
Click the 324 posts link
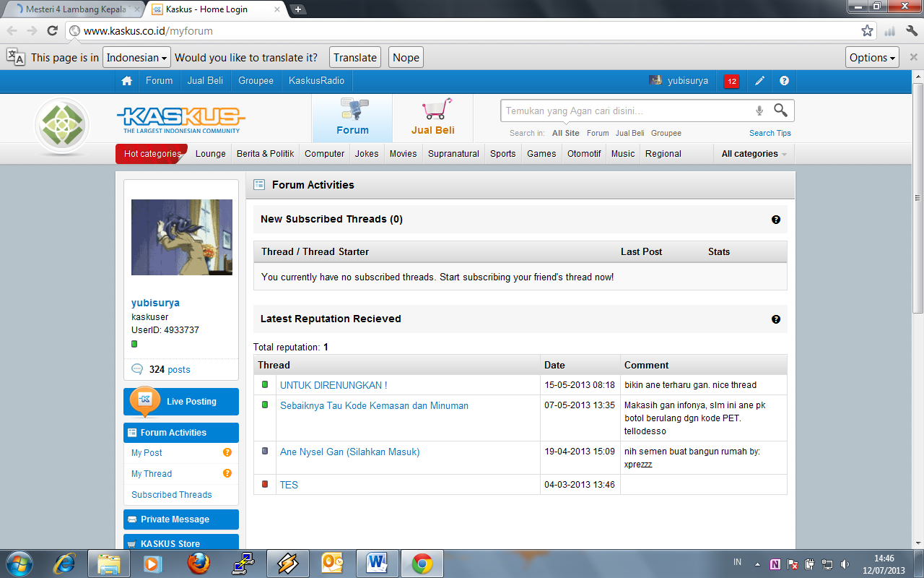[170, 369]
